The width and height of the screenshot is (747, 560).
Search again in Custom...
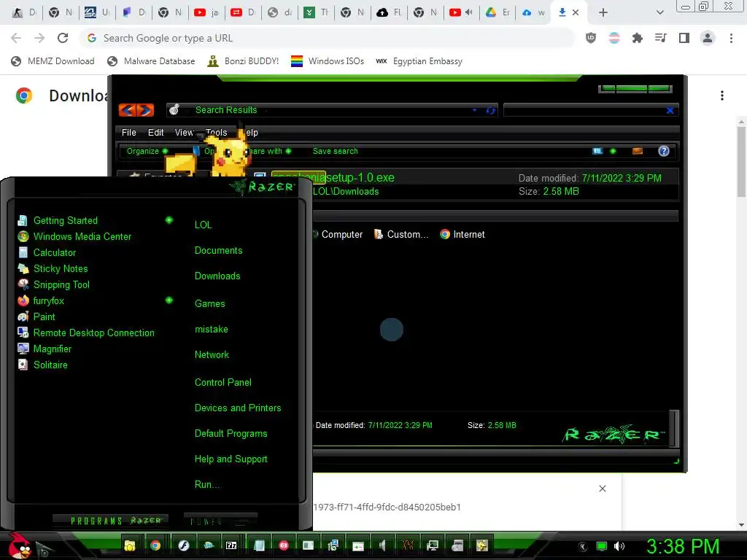402,234
